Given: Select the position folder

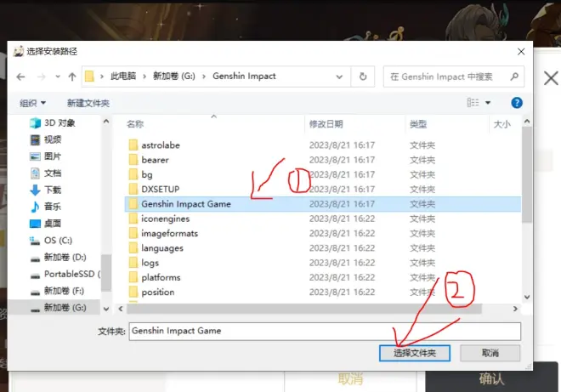Looking at the screenshot, I should click(x=323, y=292).
